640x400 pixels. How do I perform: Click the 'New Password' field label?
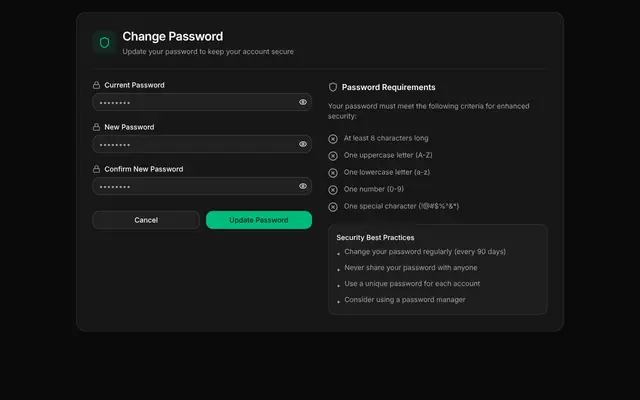[x=129, y=127]
